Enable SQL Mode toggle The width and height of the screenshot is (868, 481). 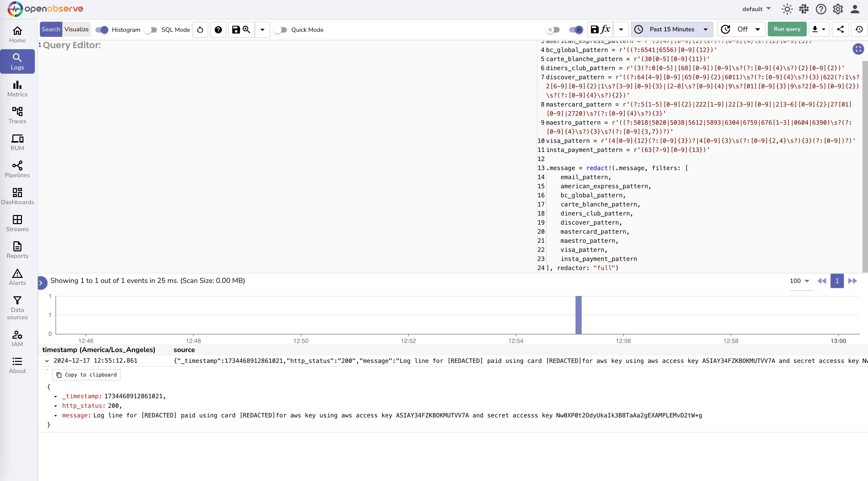tap(151, 30)
